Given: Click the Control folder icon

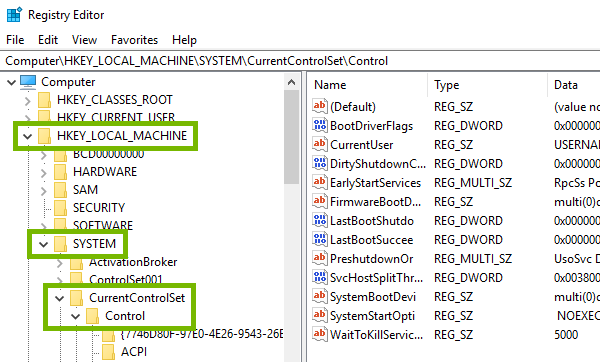Looking at the screenshot, I should pyautogui.click(x=93, y=316).
